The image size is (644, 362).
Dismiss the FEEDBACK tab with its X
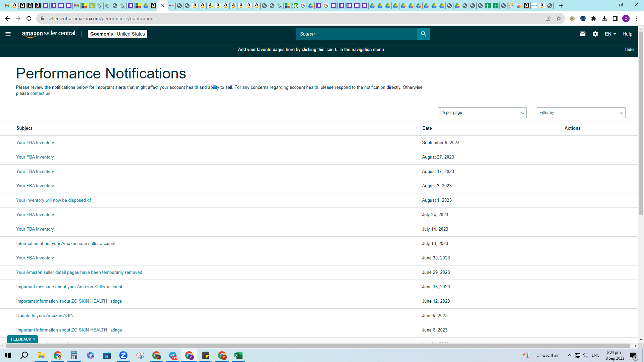click(x=34, y=339)
